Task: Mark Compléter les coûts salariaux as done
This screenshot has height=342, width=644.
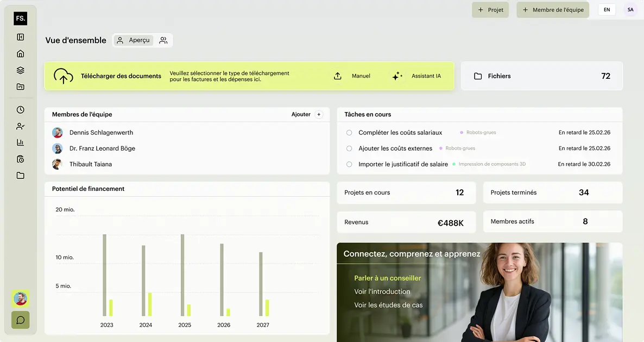Action: point(349,133)
